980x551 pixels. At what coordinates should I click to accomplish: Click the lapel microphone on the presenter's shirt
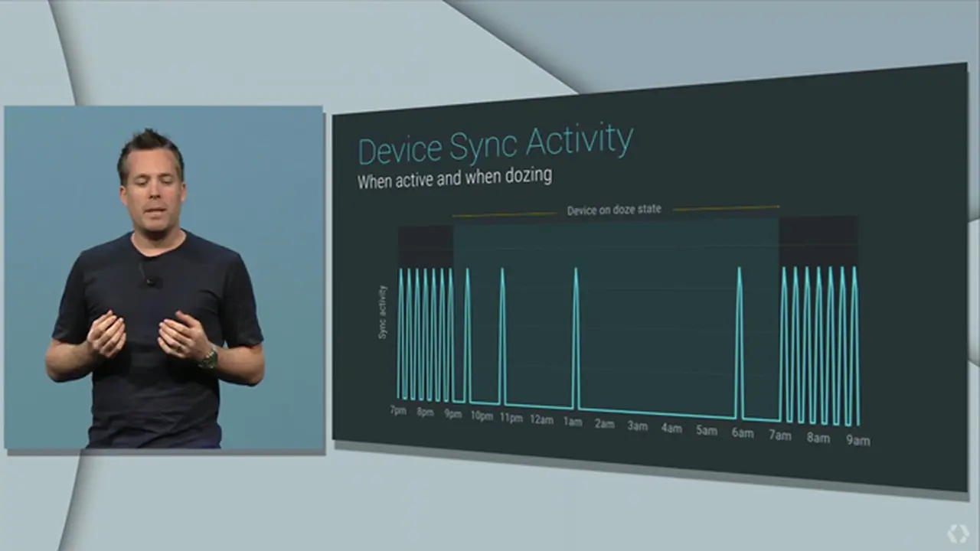(150, 279)
